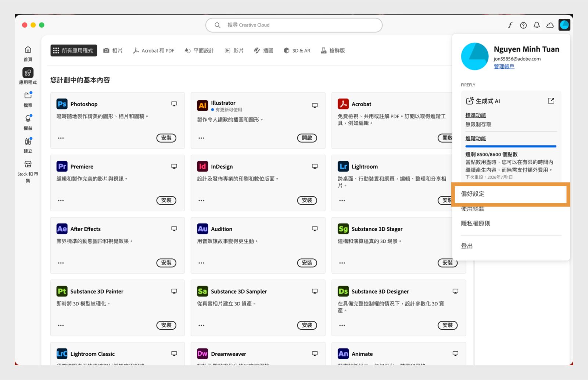The image size is (588, 380).
Task: Switch to Acrobat 和 PDF tab
Action: (154, 51)
